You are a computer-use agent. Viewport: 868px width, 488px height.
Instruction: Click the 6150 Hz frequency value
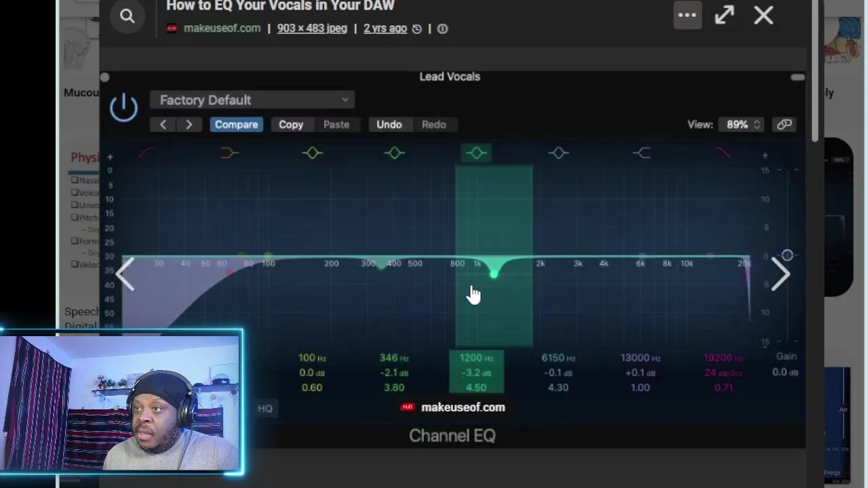[x=558, y=358]
